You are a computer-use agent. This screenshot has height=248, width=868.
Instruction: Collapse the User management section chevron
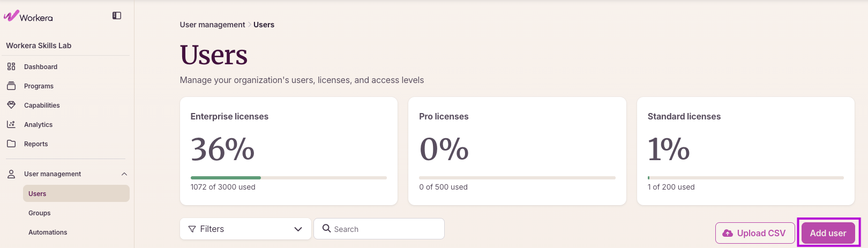[x=124, y=174]
